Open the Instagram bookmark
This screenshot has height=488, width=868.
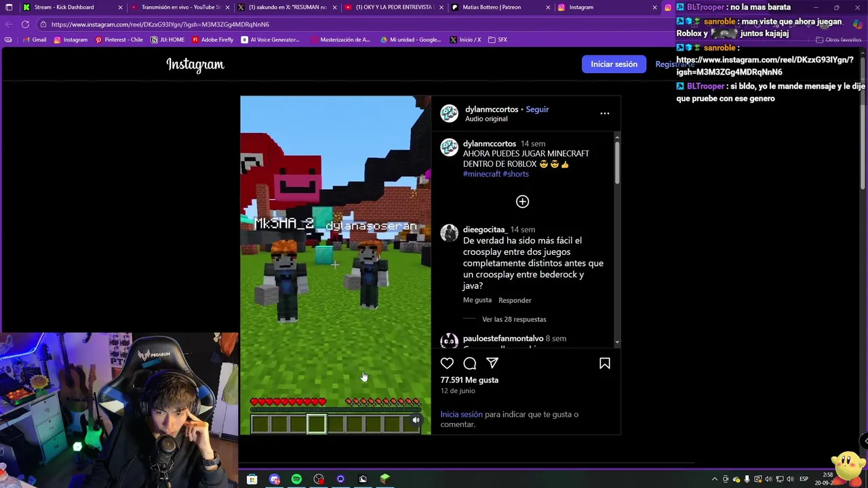click(x=71, y=40)
